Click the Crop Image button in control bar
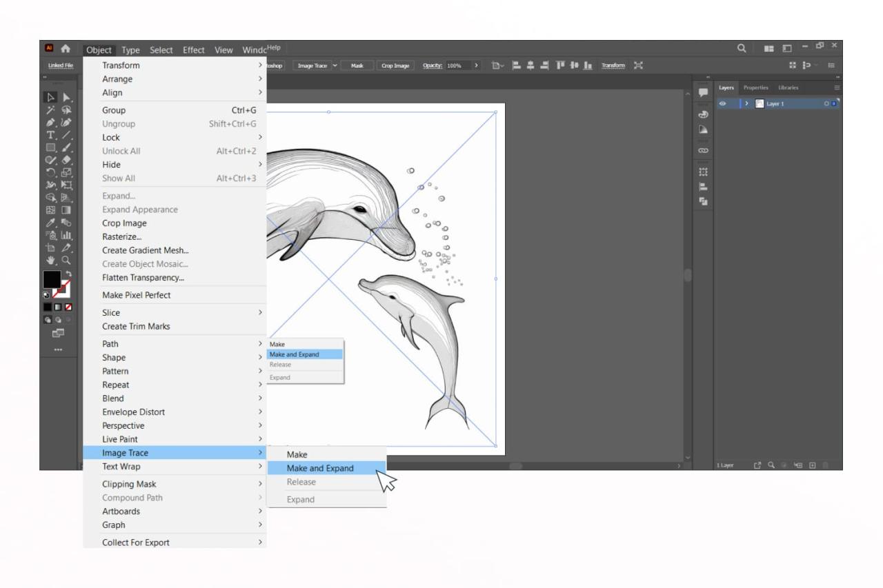 395,65
